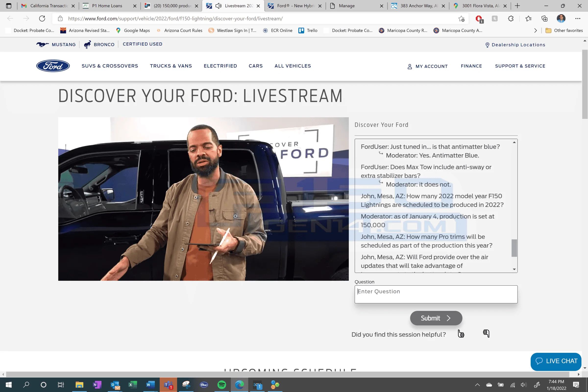Show more bookmarks bar overflow chevron
The height and width of the screenshot is (392, 588).
(535, 30)
